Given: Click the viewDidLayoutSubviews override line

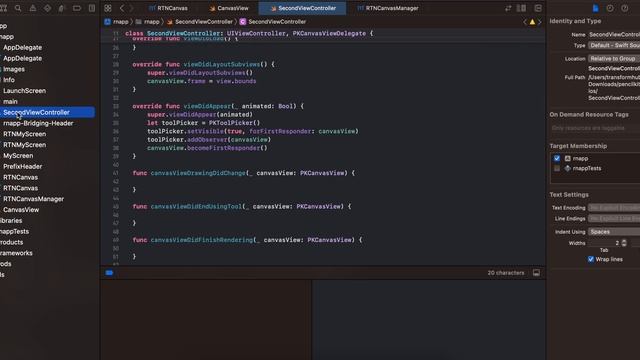Looking at the screenshot, I should click(x=203, y=64).
